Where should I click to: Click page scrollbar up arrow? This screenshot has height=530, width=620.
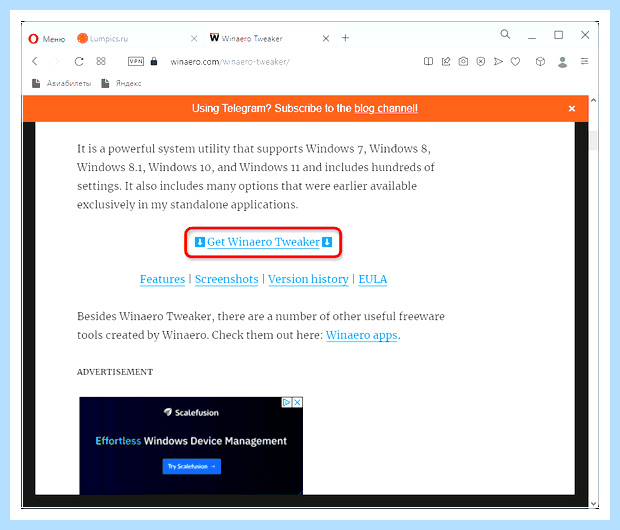coord(593,100)
